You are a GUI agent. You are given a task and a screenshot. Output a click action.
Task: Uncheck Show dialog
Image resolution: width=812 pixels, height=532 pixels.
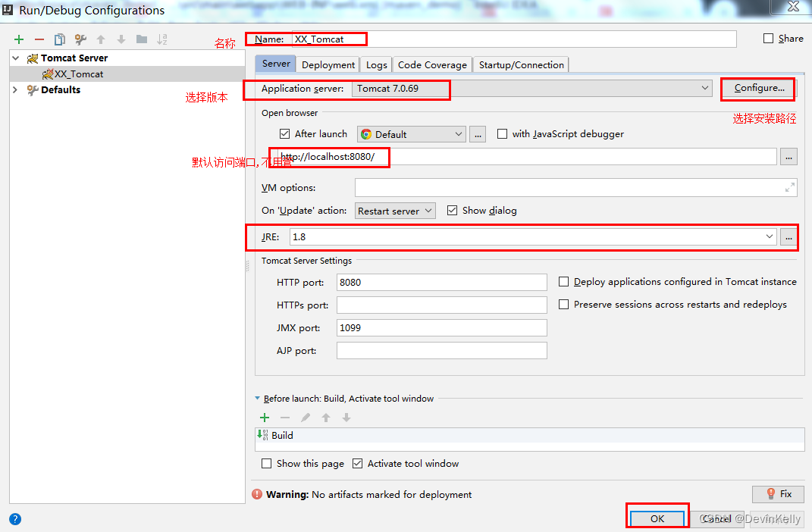pos(452,210)
